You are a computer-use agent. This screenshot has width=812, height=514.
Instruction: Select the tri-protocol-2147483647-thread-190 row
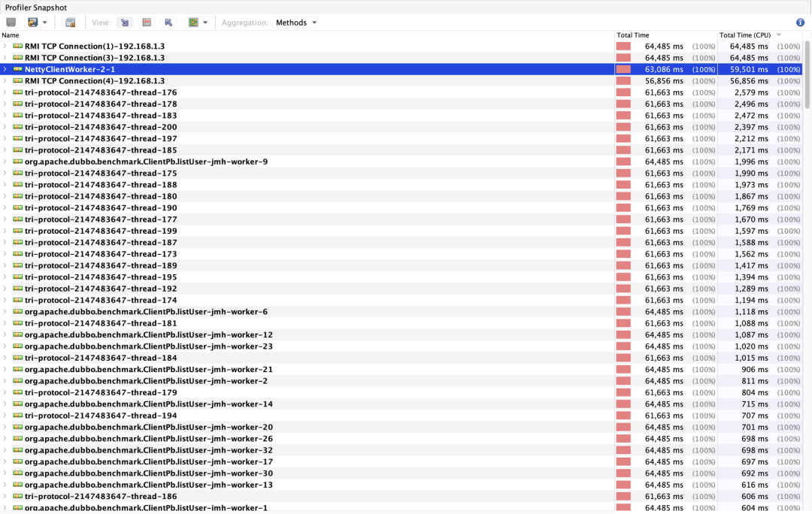click(x=401, y=207)
